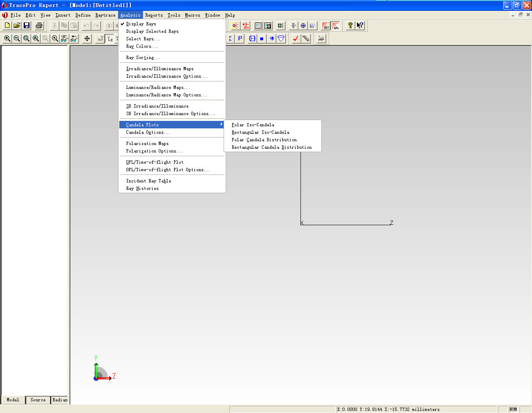Switch to the Model tab
Image resolution: width=532 pixels, height=413 pixels.
click(x=13, y=400)
